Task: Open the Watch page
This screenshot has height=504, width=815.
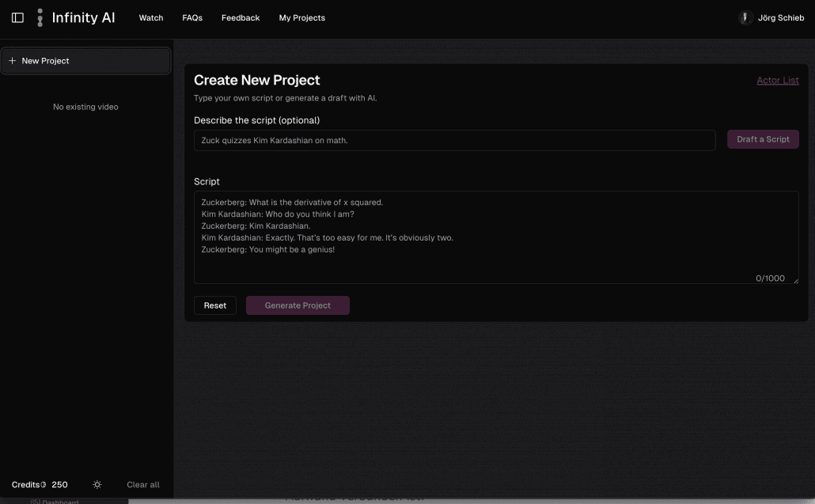Action: coord(151,17)
